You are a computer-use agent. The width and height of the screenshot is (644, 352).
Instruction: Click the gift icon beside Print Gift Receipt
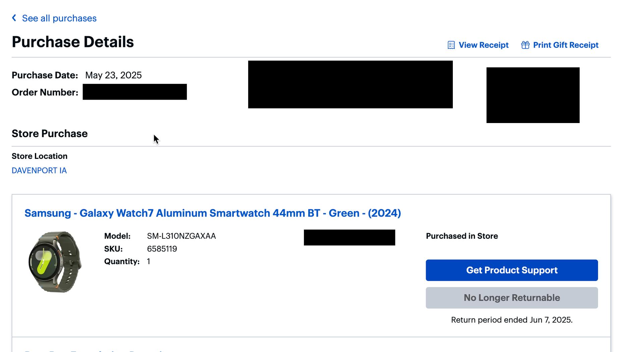click(x=525, y=45)
